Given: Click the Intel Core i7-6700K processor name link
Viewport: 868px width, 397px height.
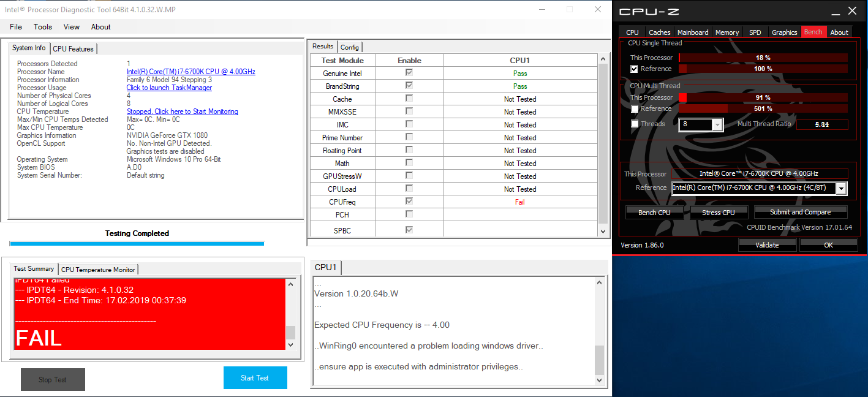Looking at the screenshot, I should point(191,72).
